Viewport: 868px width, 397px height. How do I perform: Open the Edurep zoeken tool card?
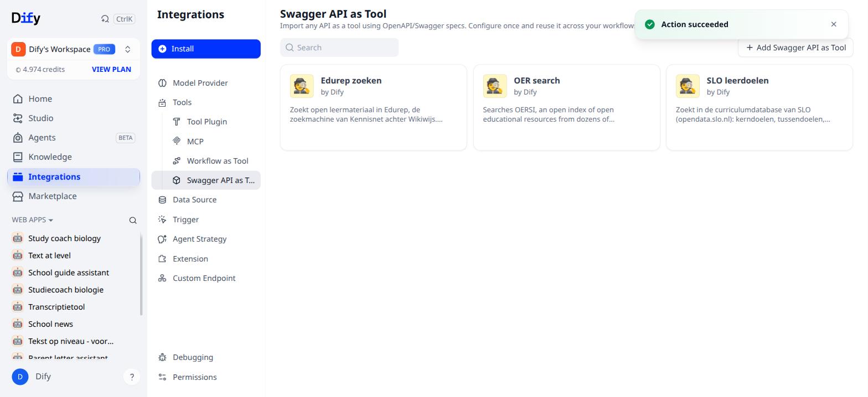374,107
